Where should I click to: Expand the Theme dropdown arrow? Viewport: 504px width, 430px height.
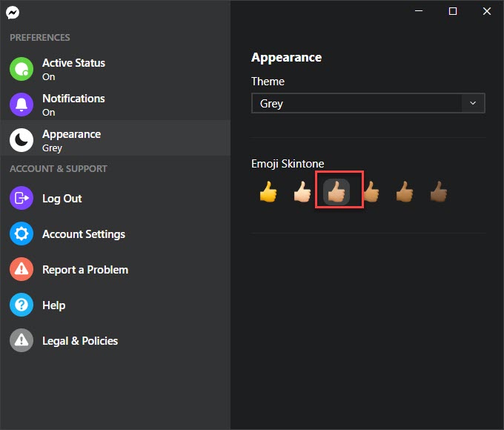coord(473,103)
